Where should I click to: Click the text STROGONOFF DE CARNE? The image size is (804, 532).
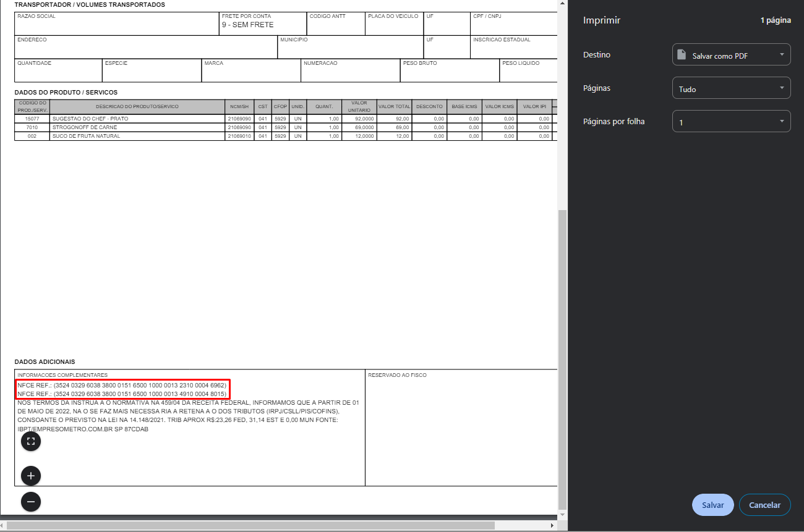click(x=85, y=127)
